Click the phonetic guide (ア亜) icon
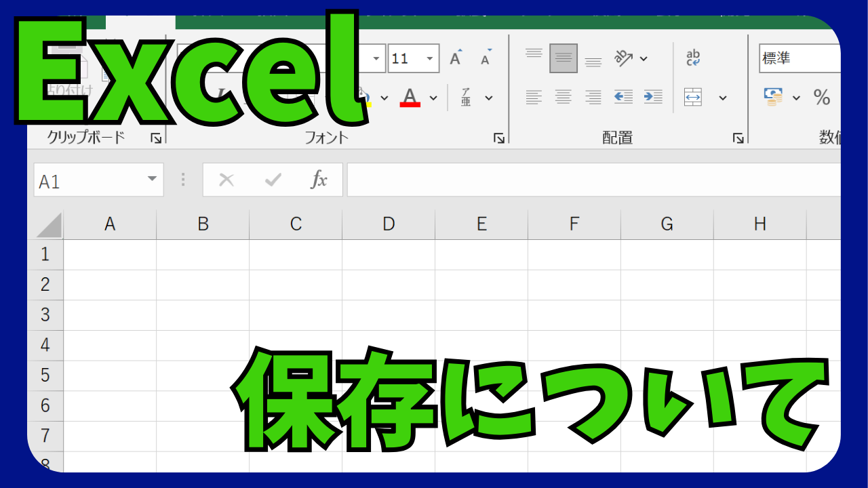 click(466, 98)
